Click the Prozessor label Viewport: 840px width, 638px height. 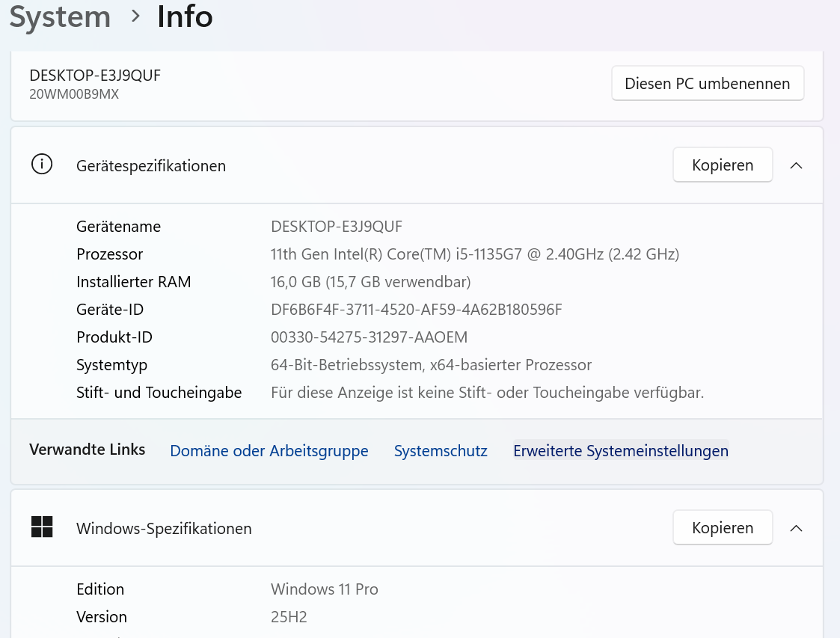(110, 254)
